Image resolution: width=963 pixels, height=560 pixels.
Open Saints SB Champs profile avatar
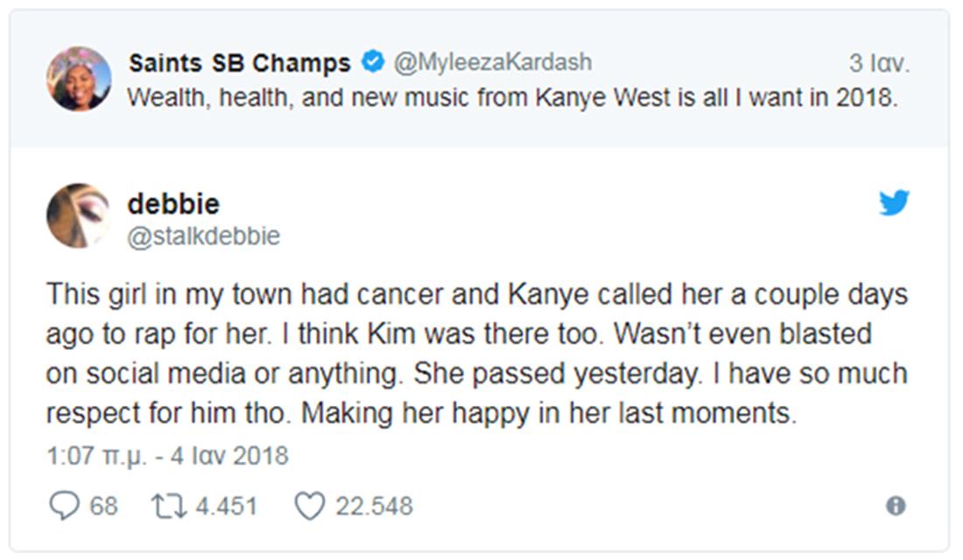tap(78, 79)
